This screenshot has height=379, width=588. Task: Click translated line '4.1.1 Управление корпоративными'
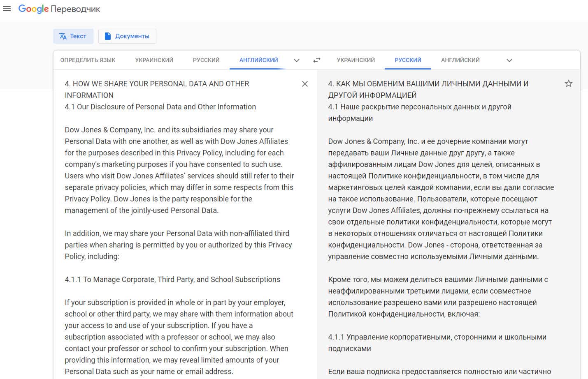point(437,343)
